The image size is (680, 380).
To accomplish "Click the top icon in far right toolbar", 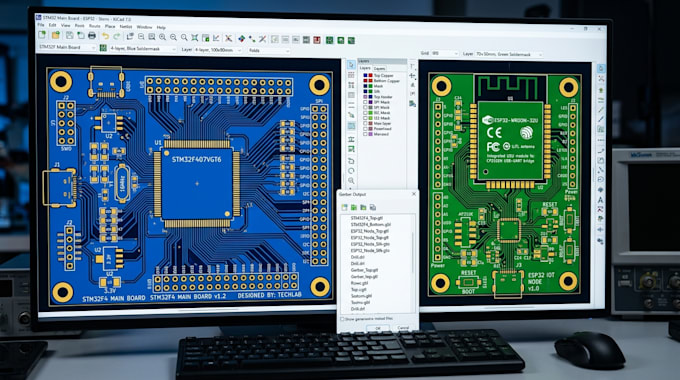I will pyautogui.click(x=601, y=68).
